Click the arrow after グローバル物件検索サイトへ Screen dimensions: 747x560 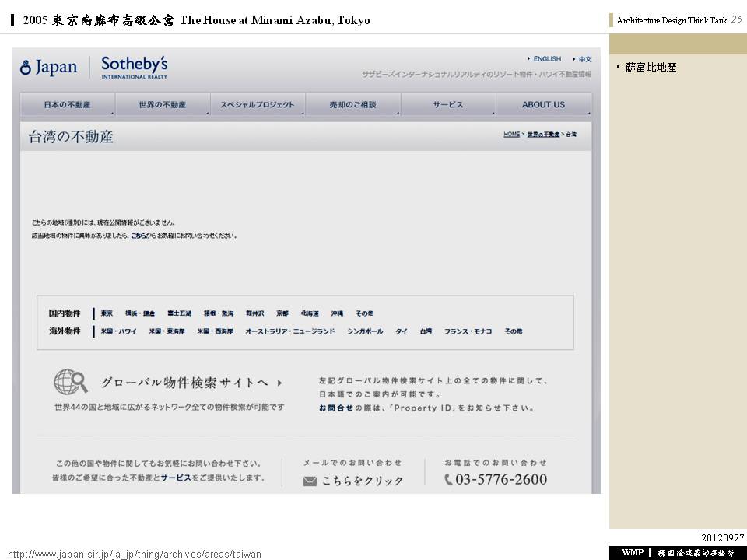[279, 383]
